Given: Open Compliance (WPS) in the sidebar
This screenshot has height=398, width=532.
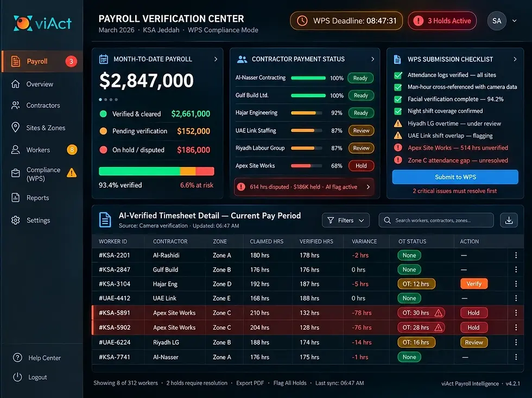Looking at the screenshot, I should click(42, 174).
